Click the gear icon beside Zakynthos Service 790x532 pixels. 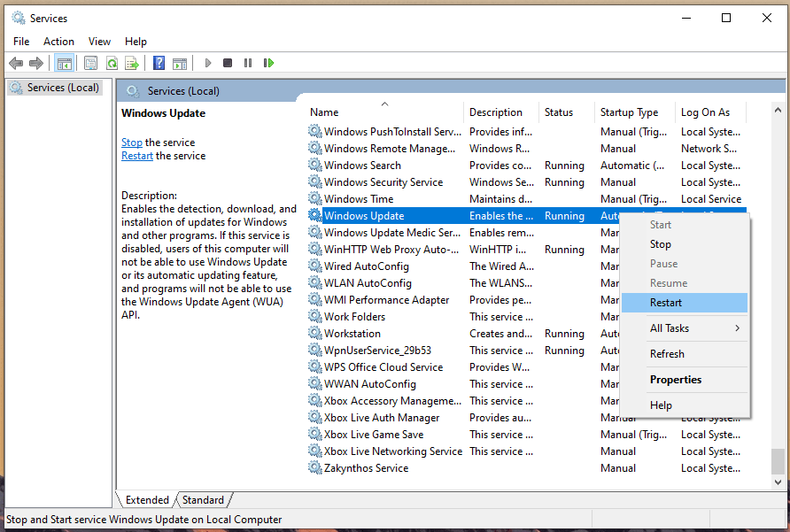coord(315,467)
